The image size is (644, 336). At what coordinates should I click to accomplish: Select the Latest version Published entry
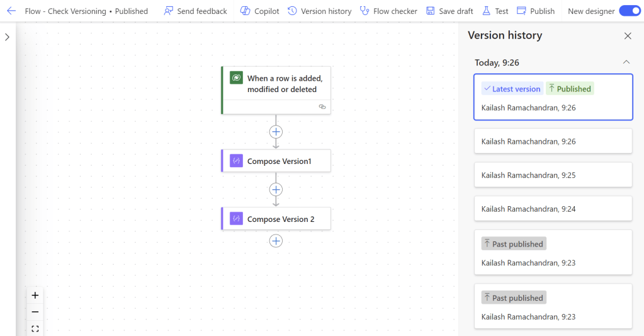click(x=553, y=97)
